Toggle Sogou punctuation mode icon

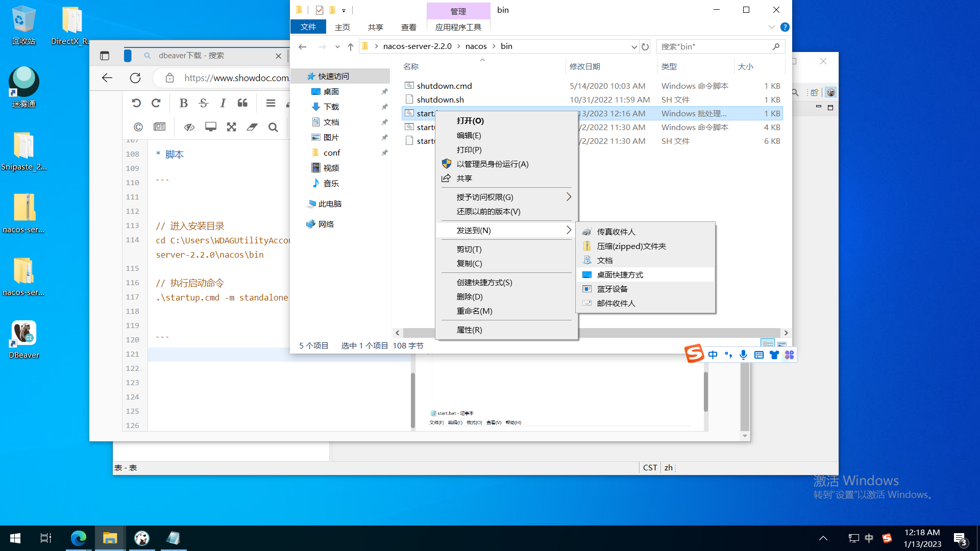[728, 355]
